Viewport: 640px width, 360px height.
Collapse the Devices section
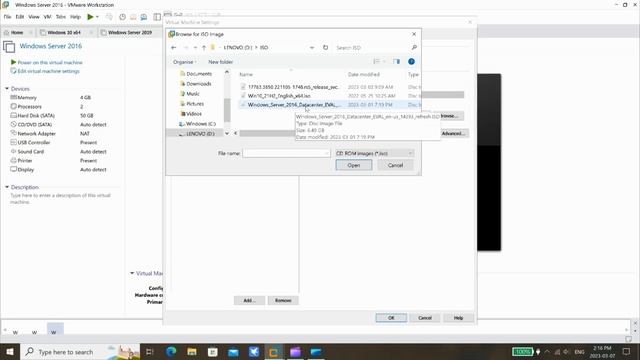(7, 89)
